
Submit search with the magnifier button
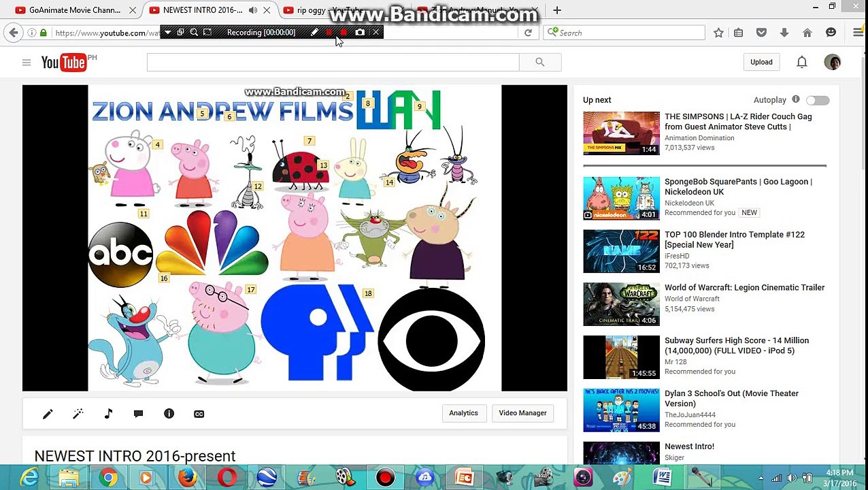539,63
